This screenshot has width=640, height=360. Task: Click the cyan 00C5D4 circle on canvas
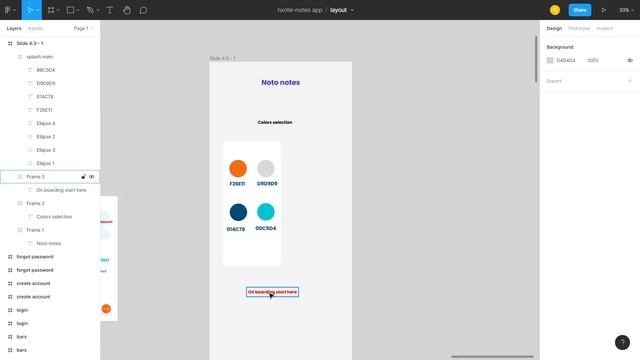coord(266,212)
